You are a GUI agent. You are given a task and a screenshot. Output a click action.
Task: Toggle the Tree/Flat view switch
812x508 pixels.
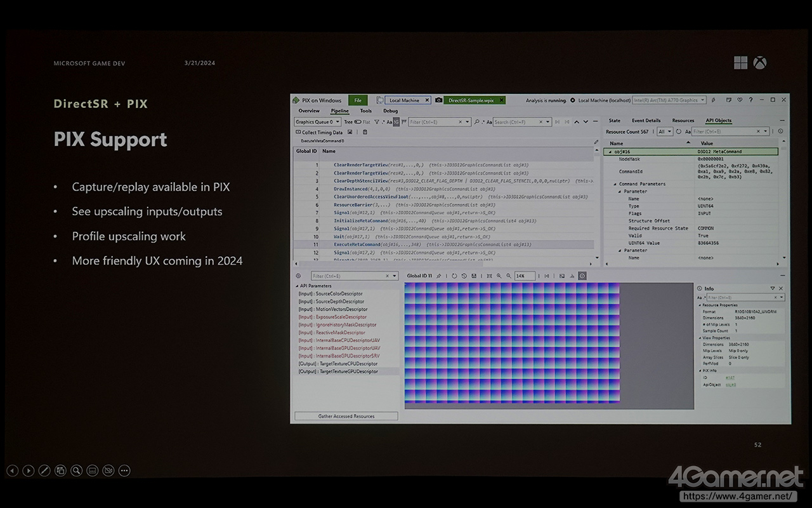point(358,122)
